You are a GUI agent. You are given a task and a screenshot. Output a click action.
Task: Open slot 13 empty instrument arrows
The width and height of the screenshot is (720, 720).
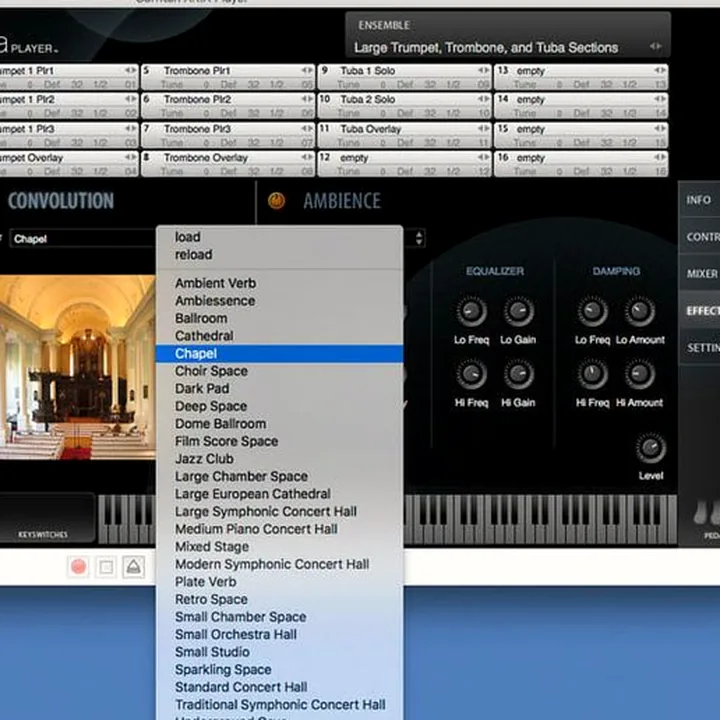click(660, 70)
